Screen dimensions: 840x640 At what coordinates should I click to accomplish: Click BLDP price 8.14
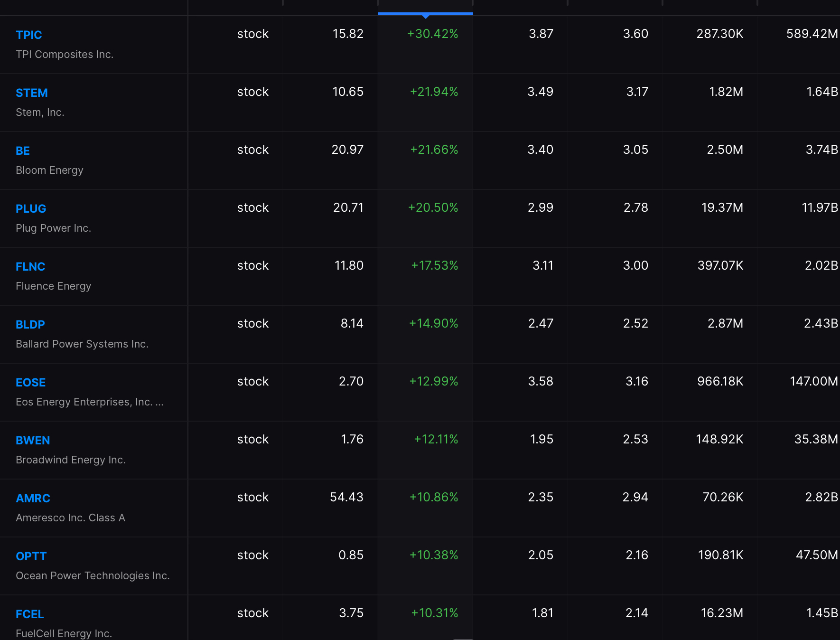pyautogui.click(x=352, y=323)
